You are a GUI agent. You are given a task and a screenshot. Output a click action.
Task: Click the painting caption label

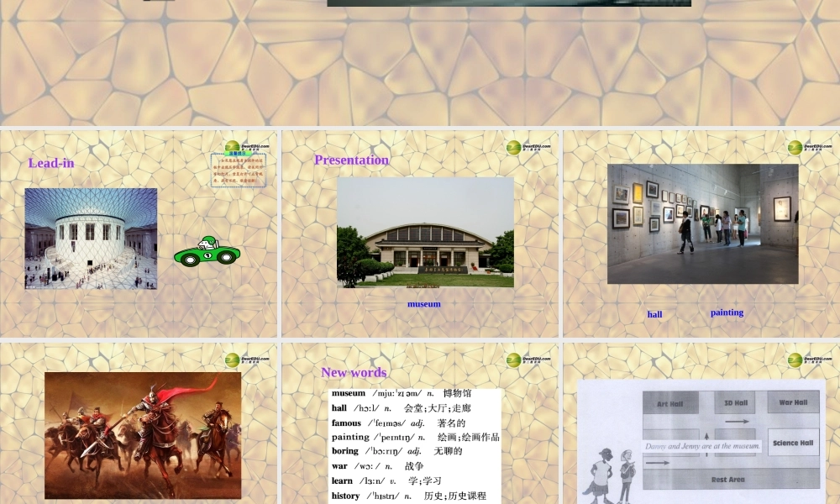(x=726, y=312)
